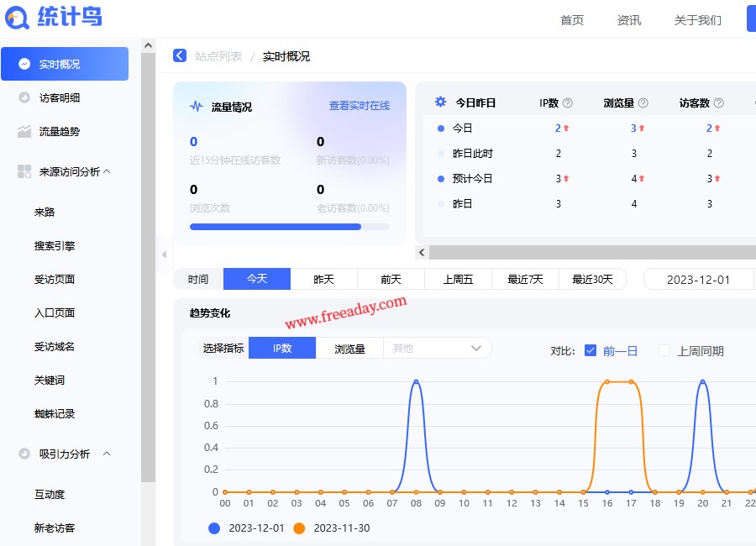
Task: Click the blue data point at hour 08
Action: [x=416, y=382]
